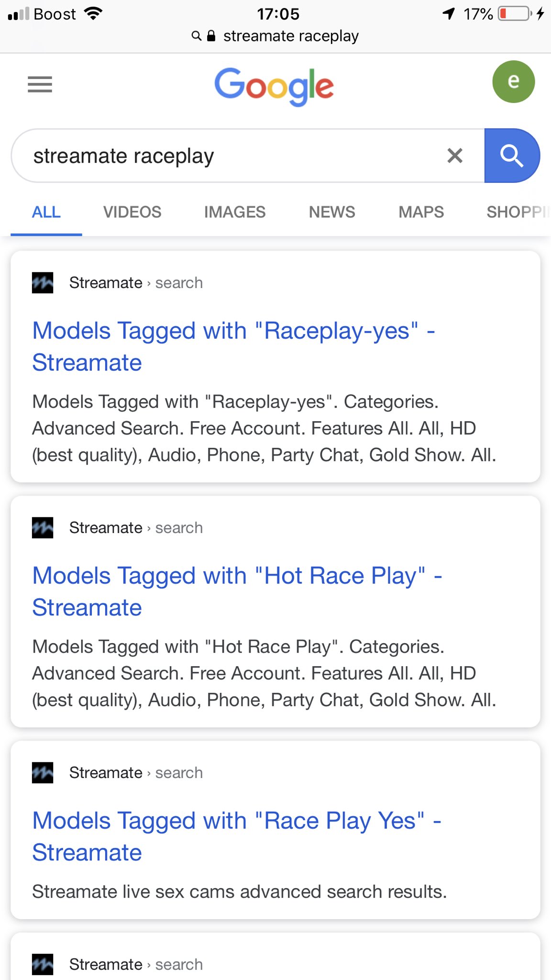Clear search text with the X icon
Viewport: 551px width, 980px height.
[x=454, y=156]
